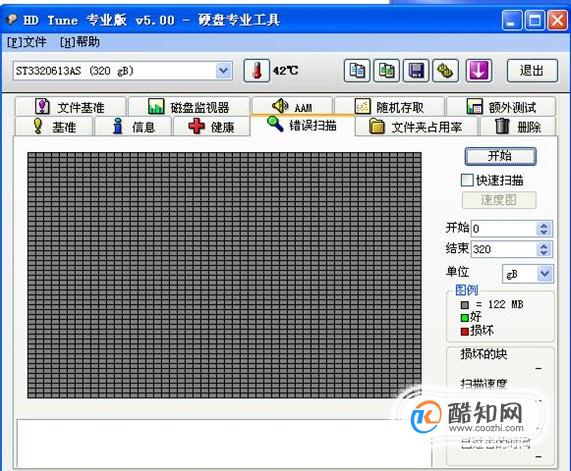Click the purple down-arrow tray icon
Screen dimensions: 571x471
pos(479,70)
